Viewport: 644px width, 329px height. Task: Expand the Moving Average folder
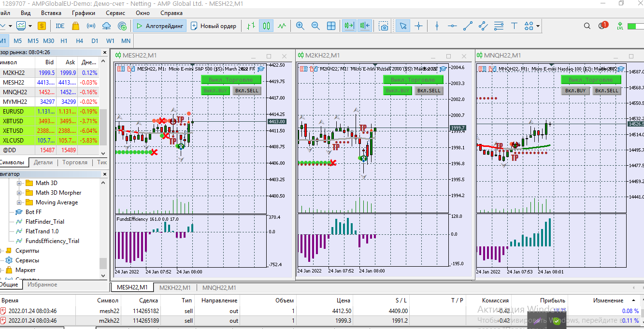click(20, 202)
